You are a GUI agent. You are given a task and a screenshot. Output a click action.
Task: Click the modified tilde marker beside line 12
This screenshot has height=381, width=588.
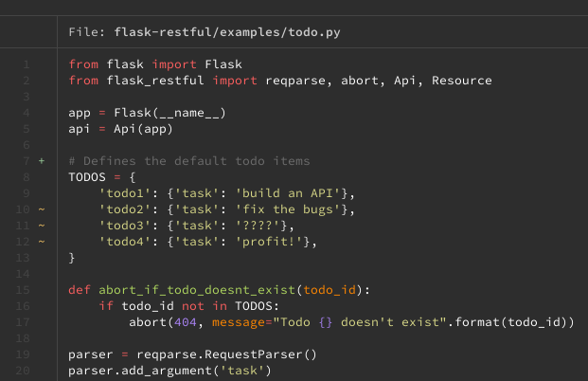click(x=41, y=242)
